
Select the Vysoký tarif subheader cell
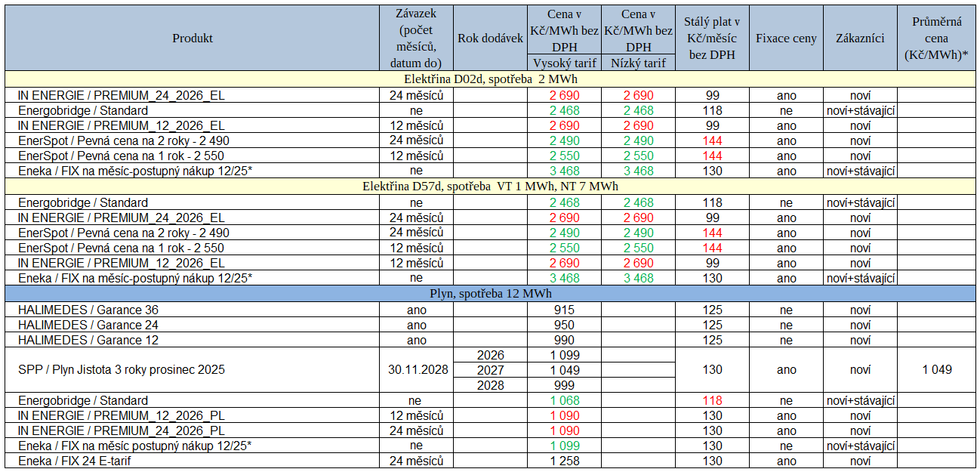[564, 63]
